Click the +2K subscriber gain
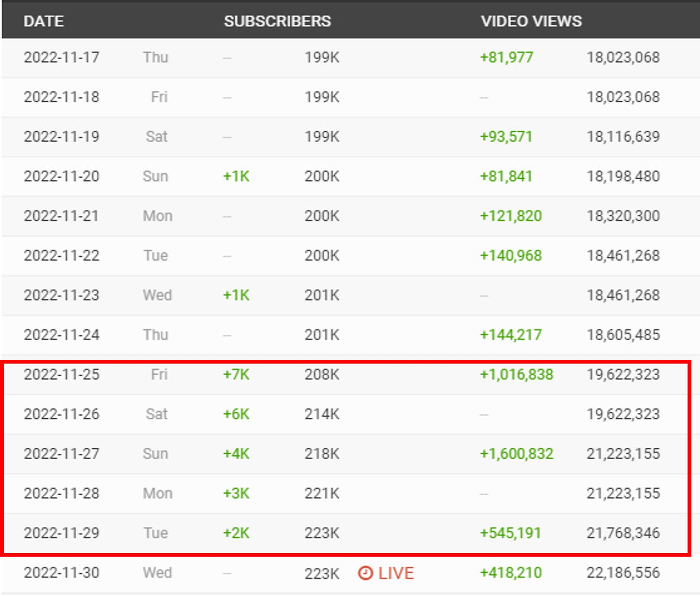The height and width of the screenshot is (597, 700). pos(236,533)
